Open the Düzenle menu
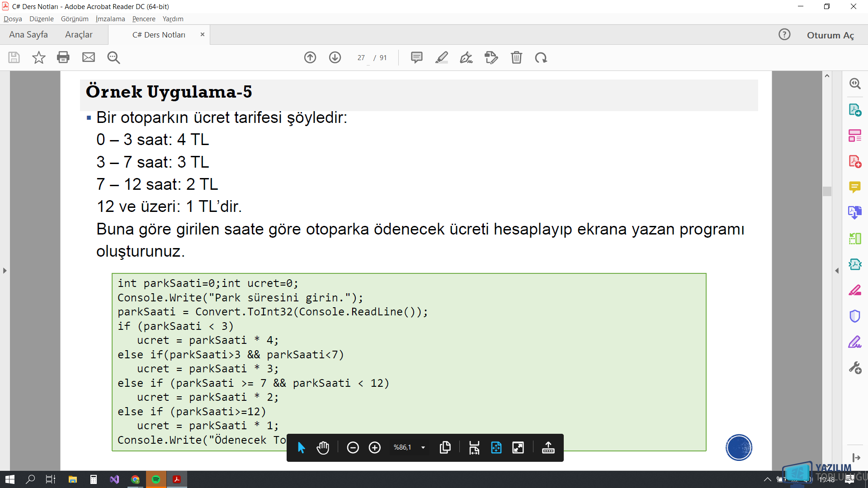Screen dimensions: 868x488 tap(42, 19)
